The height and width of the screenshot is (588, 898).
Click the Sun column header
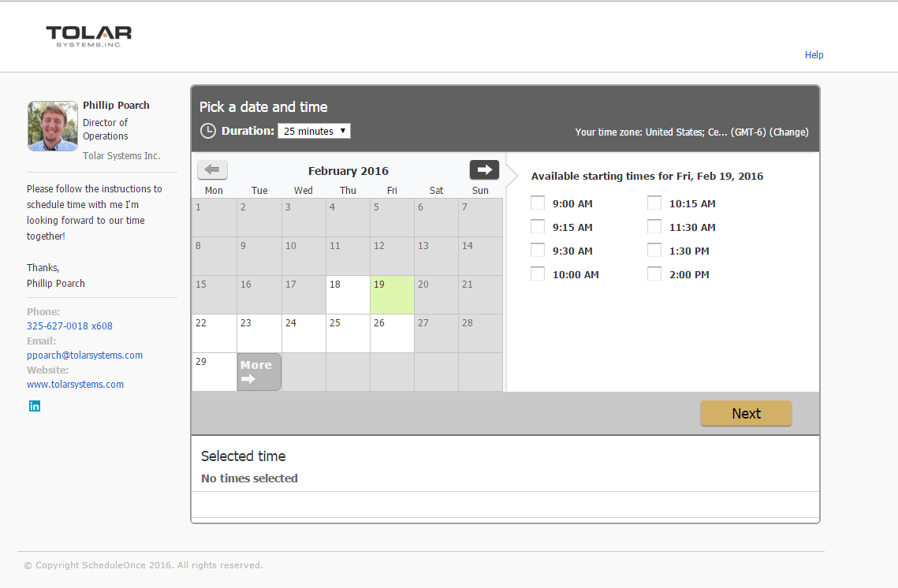click(x=480, y=191)
